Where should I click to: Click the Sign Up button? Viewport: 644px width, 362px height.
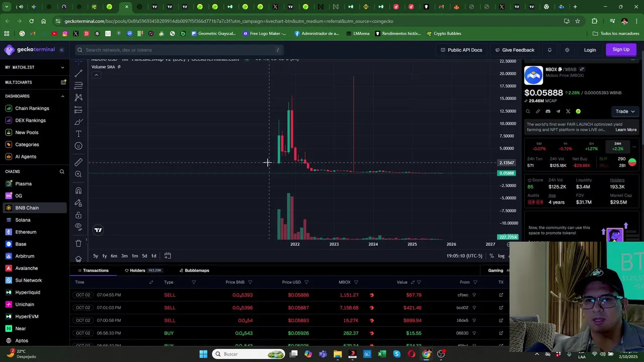621,49
